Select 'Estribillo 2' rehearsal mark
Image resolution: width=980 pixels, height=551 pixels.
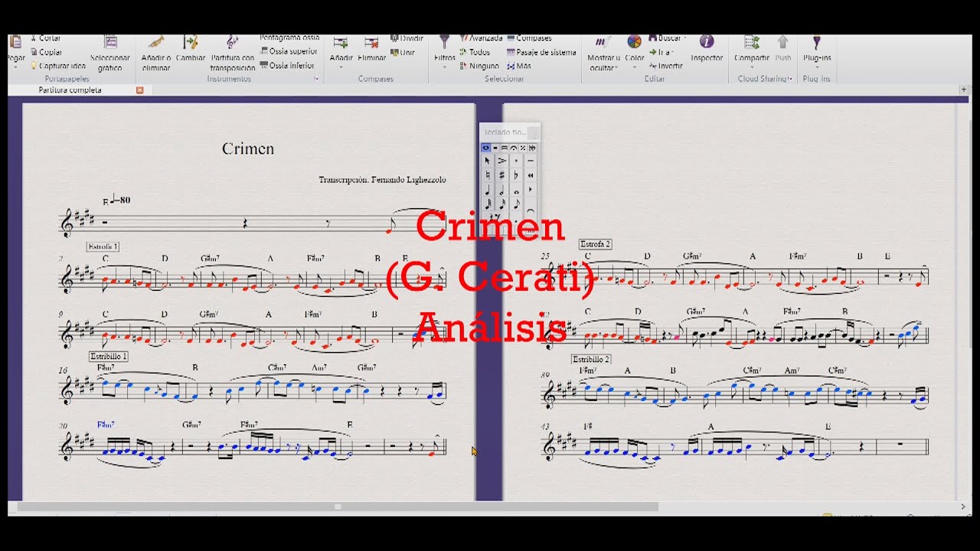coord(591,359)
